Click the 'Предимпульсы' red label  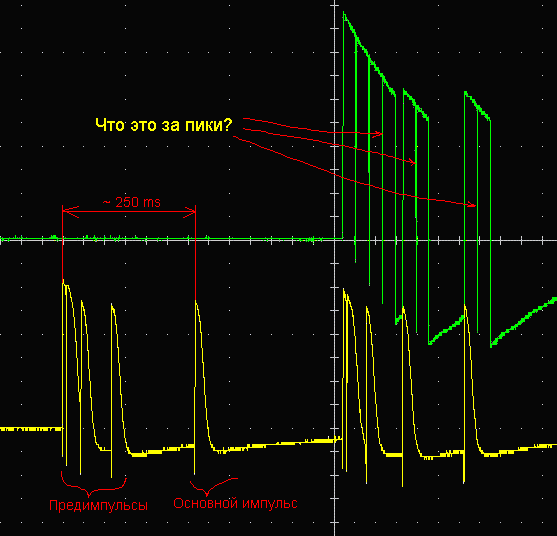tap(98, 505)
